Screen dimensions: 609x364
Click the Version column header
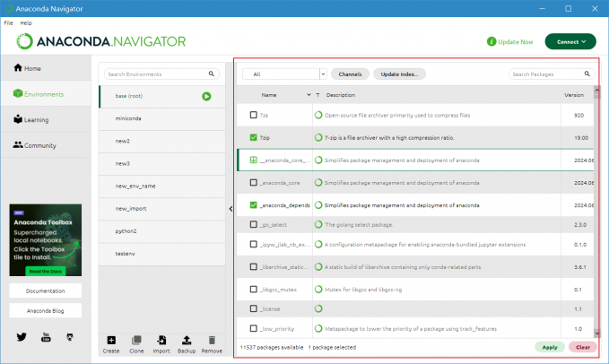574,95
